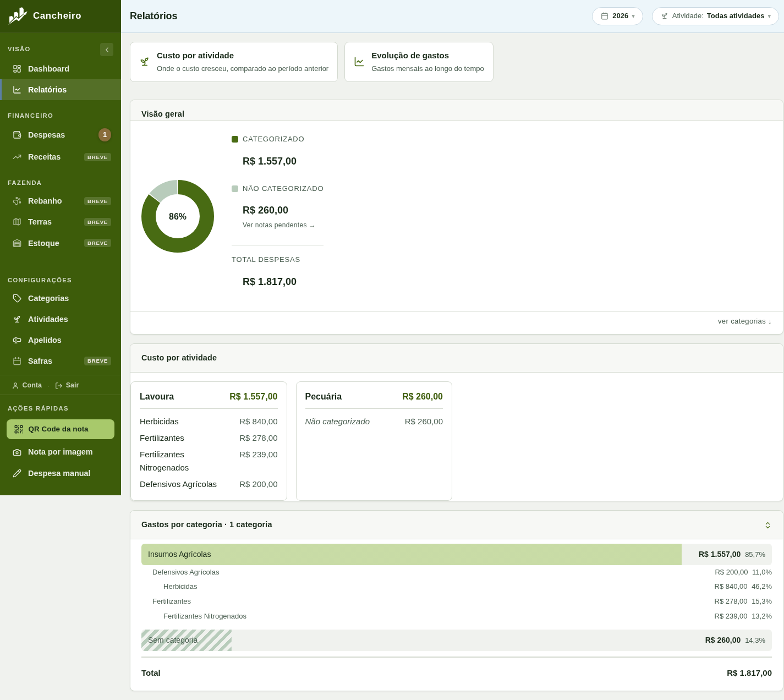This screenshot has width=784, height=700.
Task: Click the Atividades sprout icon in sidebar
Action: (17, 319)
